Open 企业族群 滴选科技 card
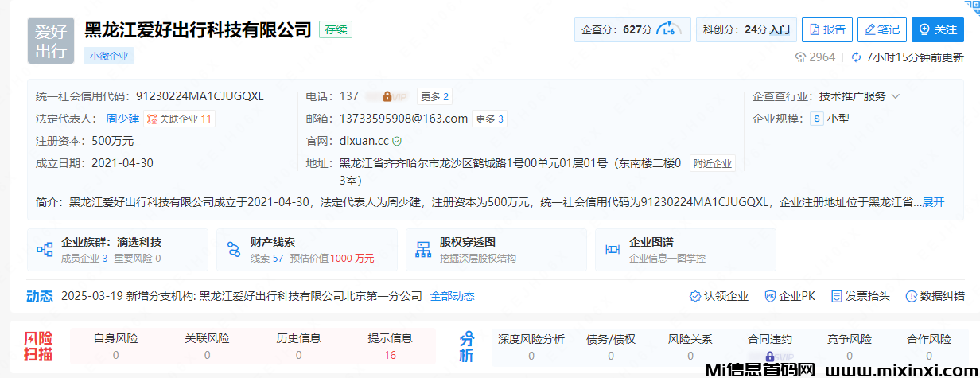The height and width of the screenshot is (378, 980). (x=118, y=249)
